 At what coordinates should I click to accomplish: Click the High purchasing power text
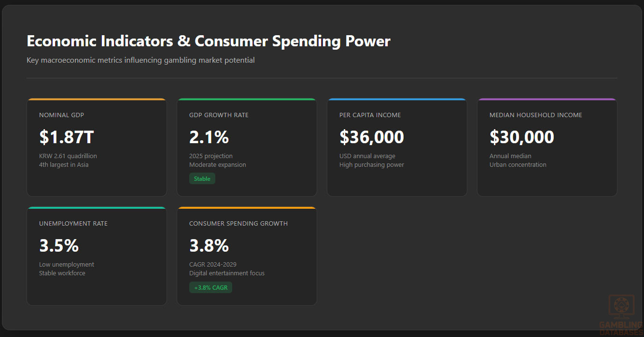[371, 164]
